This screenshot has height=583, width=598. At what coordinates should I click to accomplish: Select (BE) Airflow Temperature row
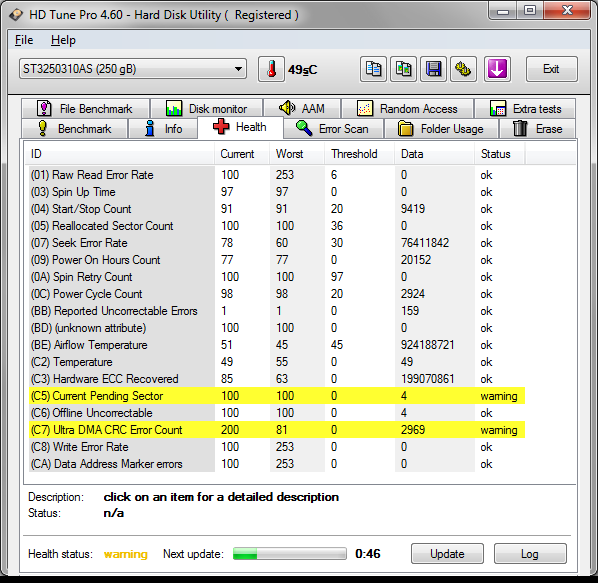(276, 345)
